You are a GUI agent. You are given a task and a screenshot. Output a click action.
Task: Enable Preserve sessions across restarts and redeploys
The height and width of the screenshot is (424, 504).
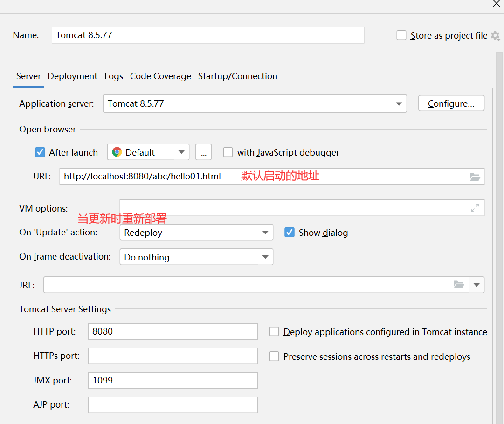[x=274, y=356]
